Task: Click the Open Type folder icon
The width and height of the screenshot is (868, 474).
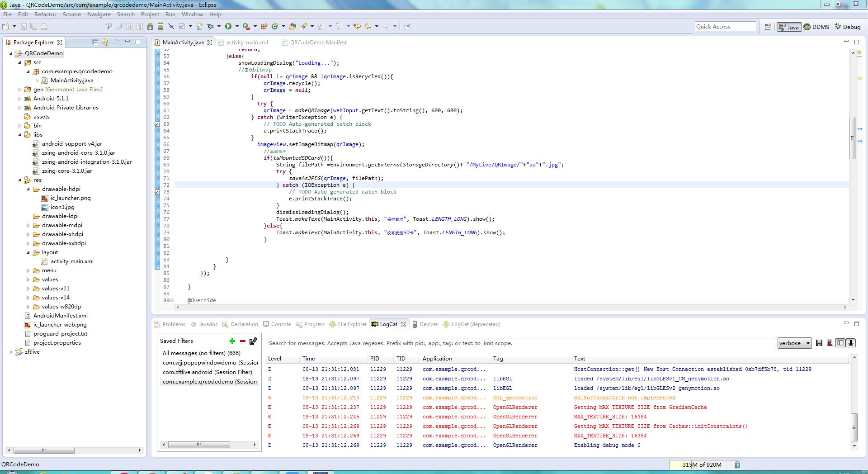Action: (292, 26)
